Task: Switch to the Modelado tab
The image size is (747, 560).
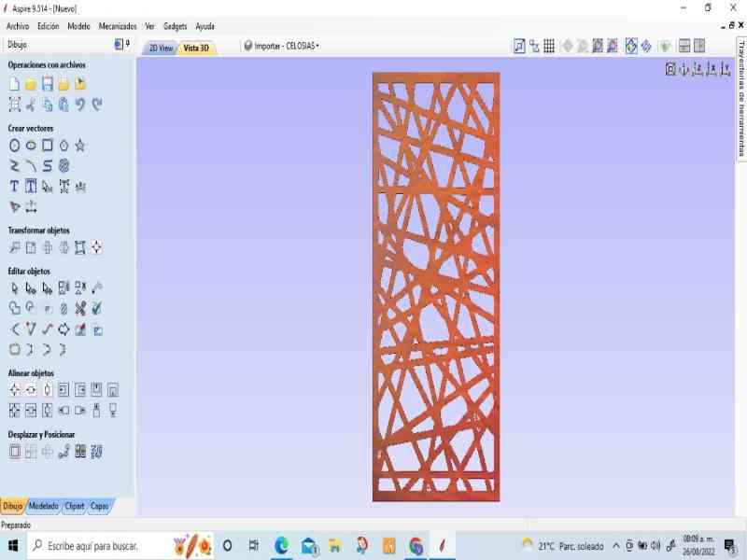Action: [43, 506]
